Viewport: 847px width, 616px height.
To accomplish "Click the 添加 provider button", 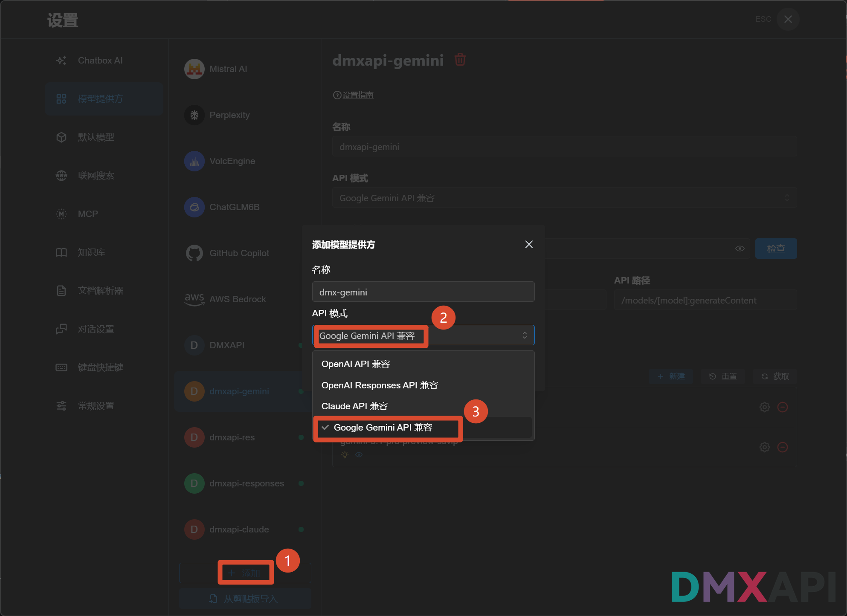I will tap(245, 573).
